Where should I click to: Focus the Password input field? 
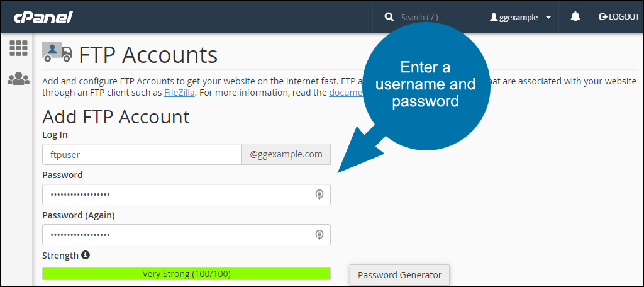[x=186, y=194]
